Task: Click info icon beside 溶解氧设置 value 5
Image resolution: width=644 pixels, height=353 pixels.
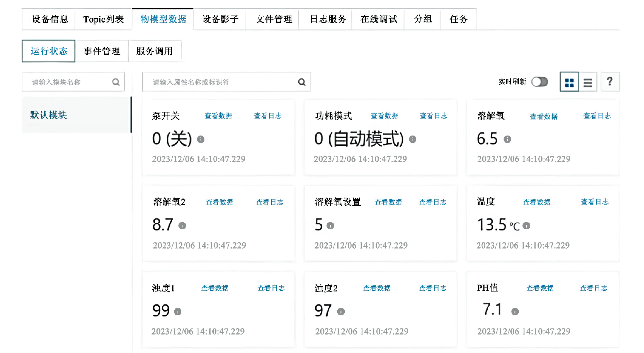Action: coord(330,226)
